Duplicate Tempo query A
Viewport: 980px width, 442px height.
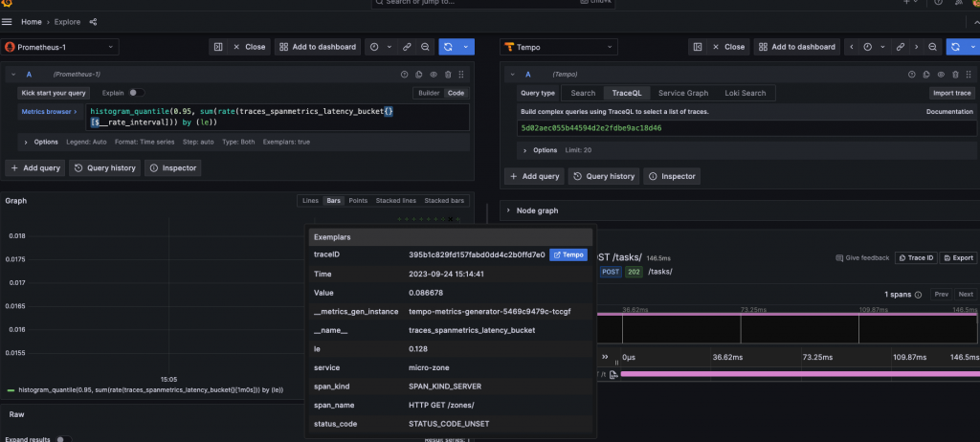(926, 75)
